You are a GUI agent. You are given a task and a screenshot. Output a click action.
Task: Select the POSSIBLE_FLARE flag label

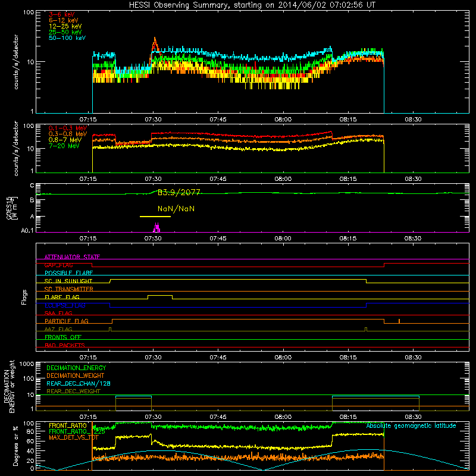tap(68, 273)
